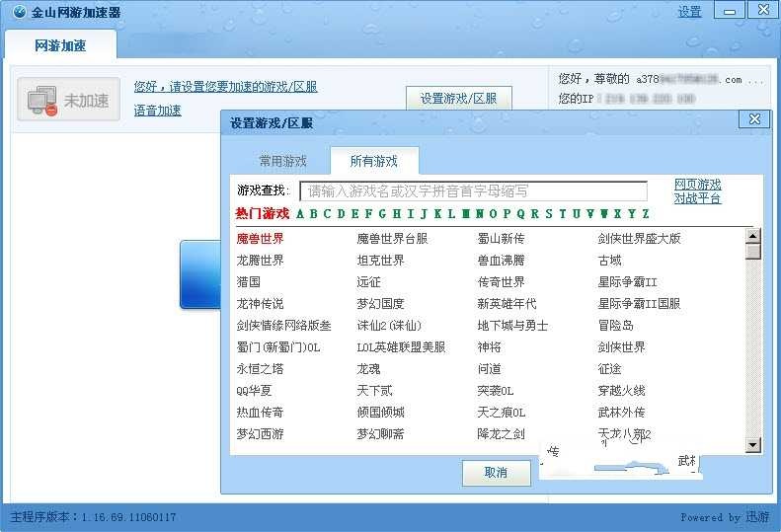Filter games by the 热门游戏 category
Screen dimensions: 781x532
pyautogui.click(x=262, y=214)
